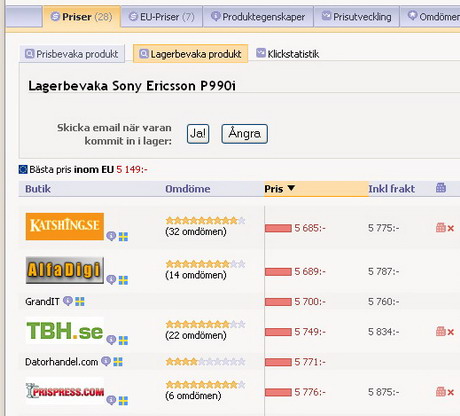Sort by Pris using the arrow

[x=291, y=188]
